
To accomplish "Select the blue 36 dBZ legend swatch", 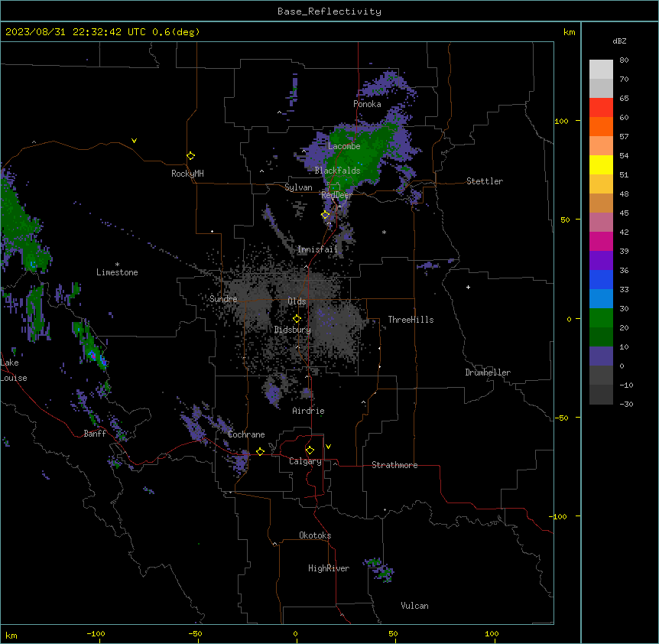I will [601, 279].
